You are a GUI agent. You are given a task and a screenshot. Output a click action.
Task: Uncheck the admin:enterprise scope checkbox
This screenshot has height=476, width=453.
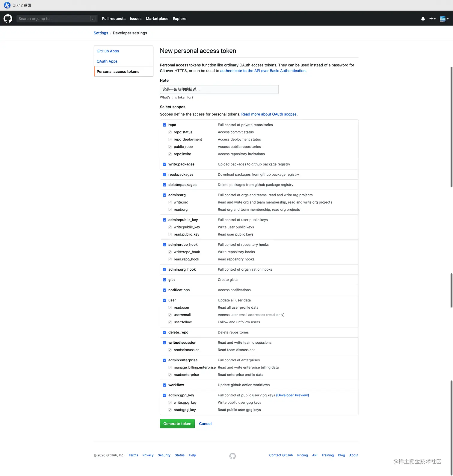164,360
